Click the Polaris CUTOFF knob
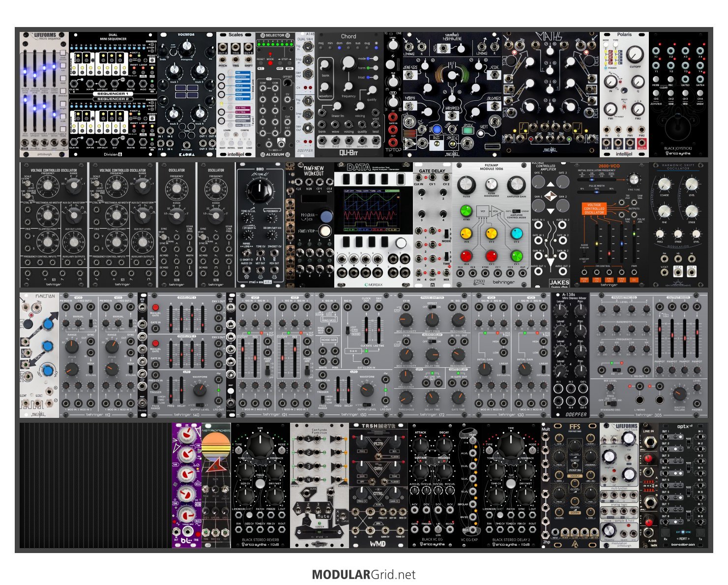Screen dimensions: 728x585 click(635, 54)
